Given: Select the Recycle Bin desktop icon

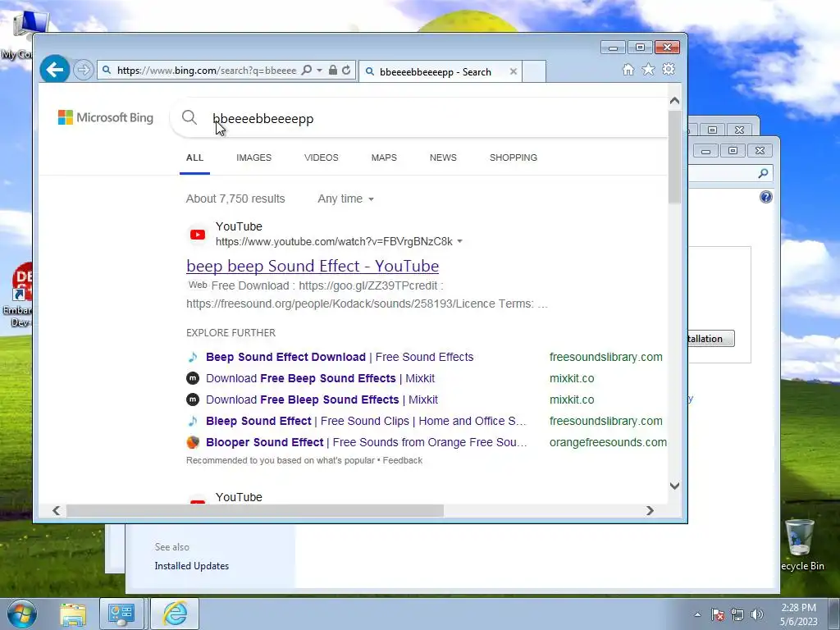Looking at the screenshot, I should pyautogui.click(x=801, y=545).
